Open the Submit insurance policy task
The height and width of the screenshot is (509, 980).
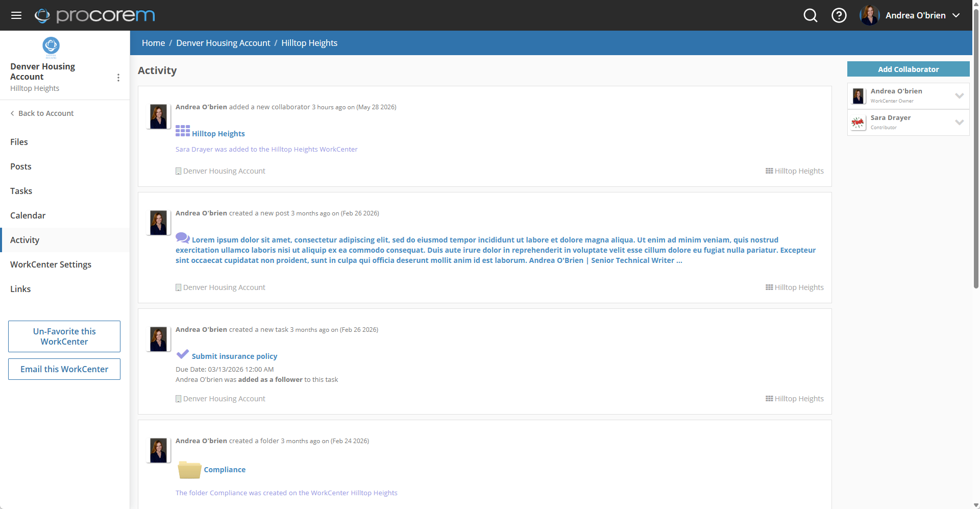click(234, 356)
